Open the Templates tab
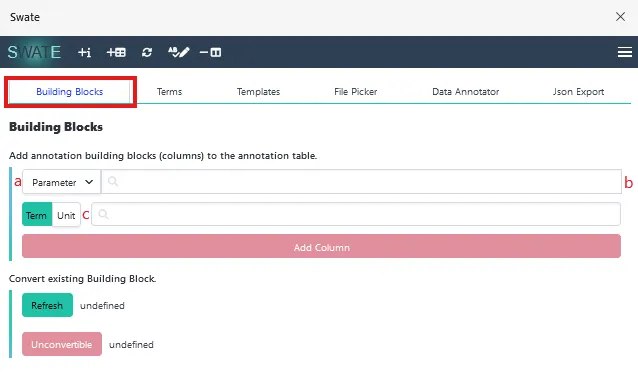 pos(258,92)
